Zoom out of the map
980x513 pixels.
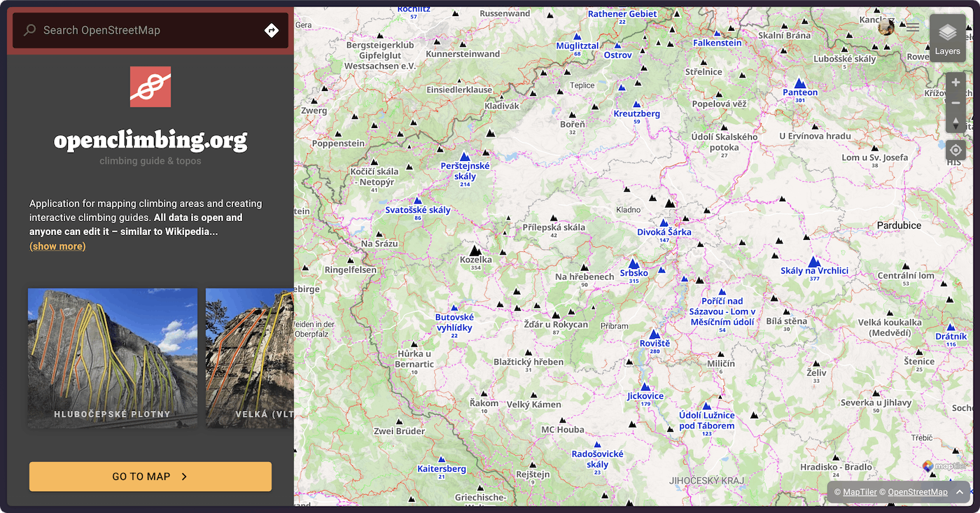click(955, 103)
